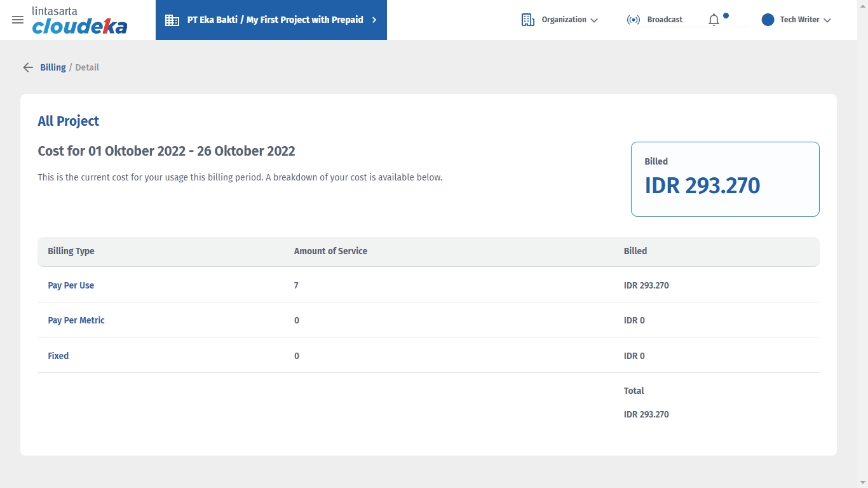
Task: Click the building icon in project selector
Action: (172, 20)
